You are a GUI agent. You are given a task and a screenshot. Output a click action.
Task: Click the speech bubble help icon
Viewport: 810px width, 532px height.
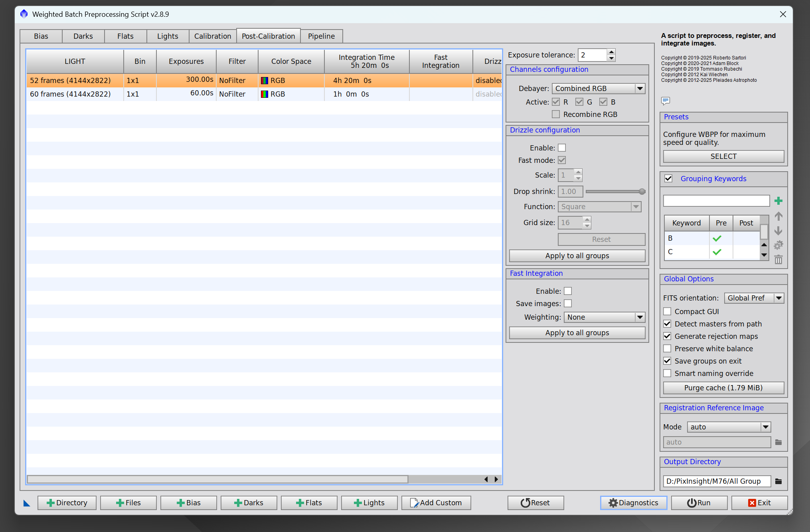pyautogui.click(x=665, y=101)
